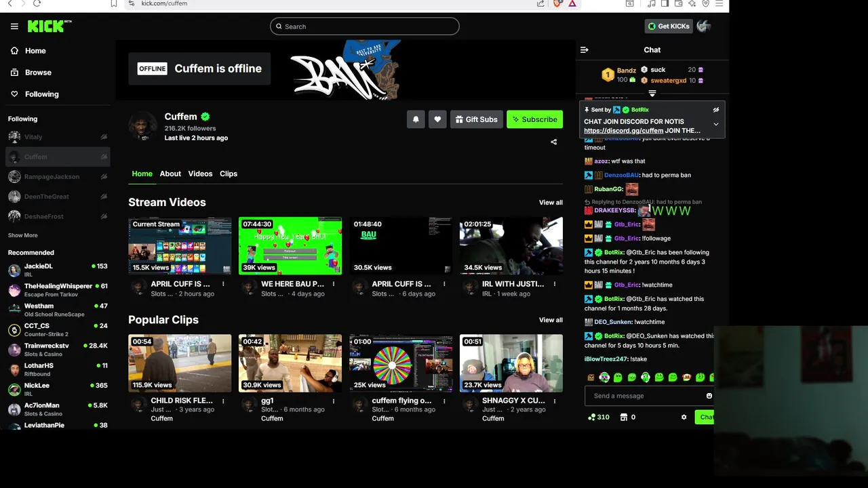Open options for IRL WITH JUSTI video
This screenshot has width=868, height=488.
pyautogui.click(x=555, y=284)
